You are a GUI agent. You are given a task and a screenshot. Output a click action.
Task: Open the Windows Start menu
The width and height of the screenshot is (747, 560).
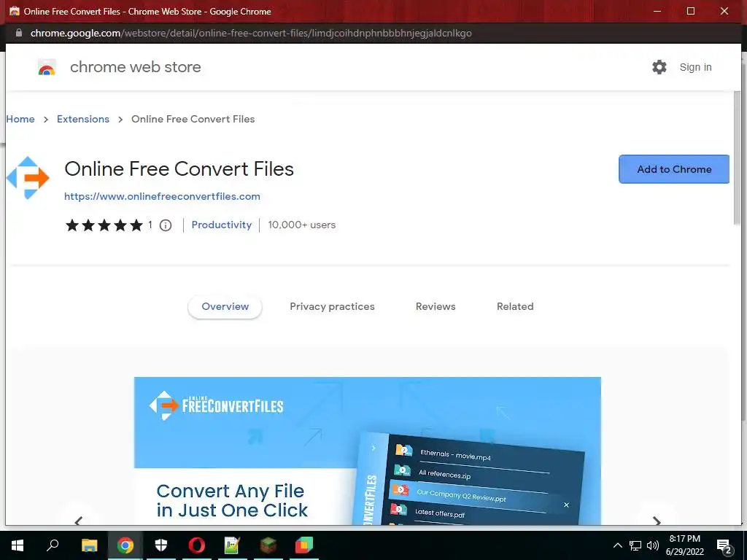[18, 545]
